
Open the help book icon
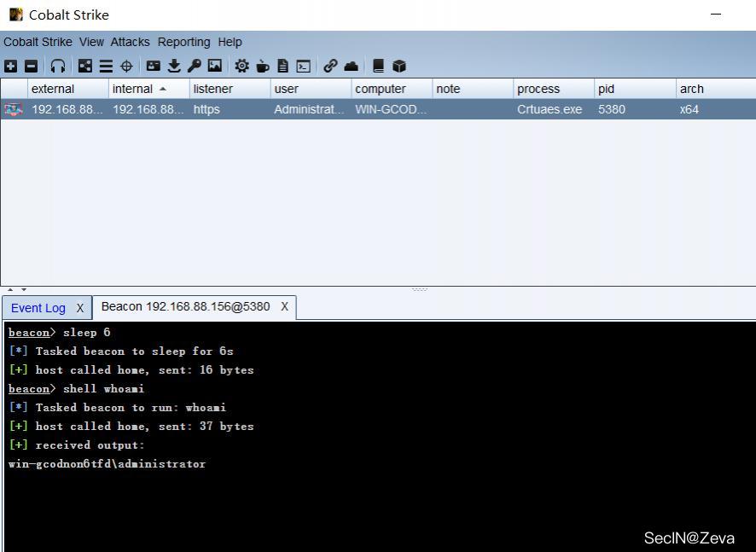coord(379,66)
